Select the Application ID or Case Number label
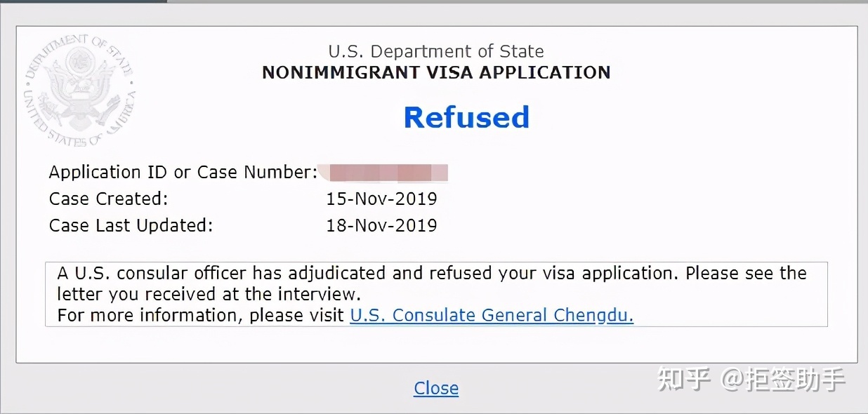The width and height of the screenshot is (868, 414). click(183, 172)
